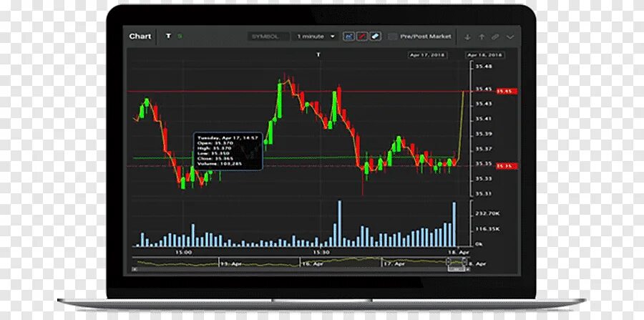Select the red trendline drawing tool
Screen dimensions: 644x320
tap(362, 37)
